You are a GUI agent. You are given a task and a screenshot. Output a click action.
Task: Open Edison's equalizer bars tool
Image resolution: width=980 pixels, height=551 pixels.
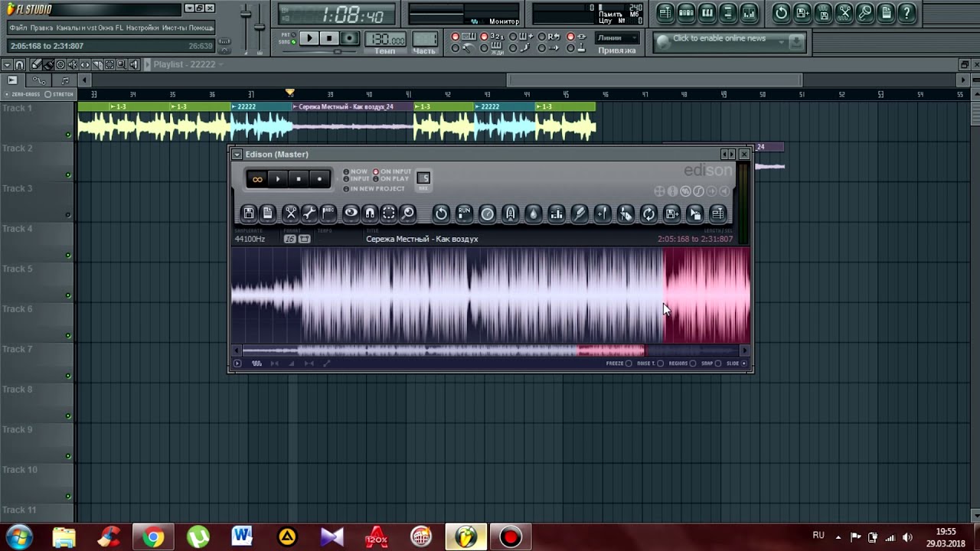click(x=557, y=214)
